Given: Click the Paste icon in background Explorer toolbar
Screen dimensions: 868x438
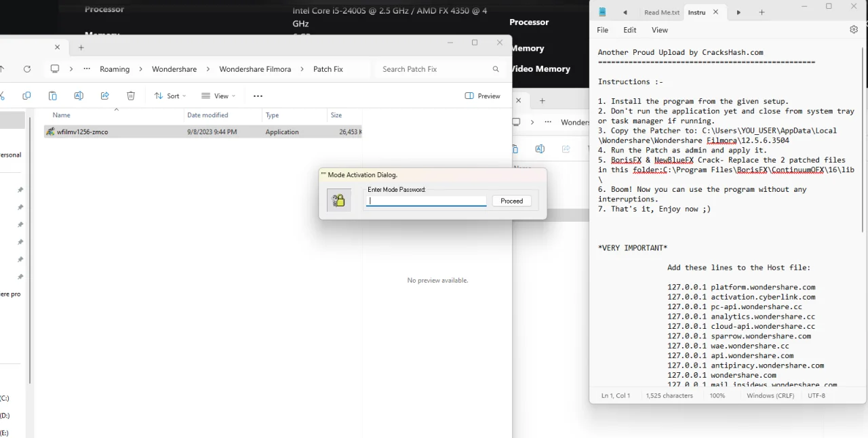Looking at the screenshot, I should point(515,149).
